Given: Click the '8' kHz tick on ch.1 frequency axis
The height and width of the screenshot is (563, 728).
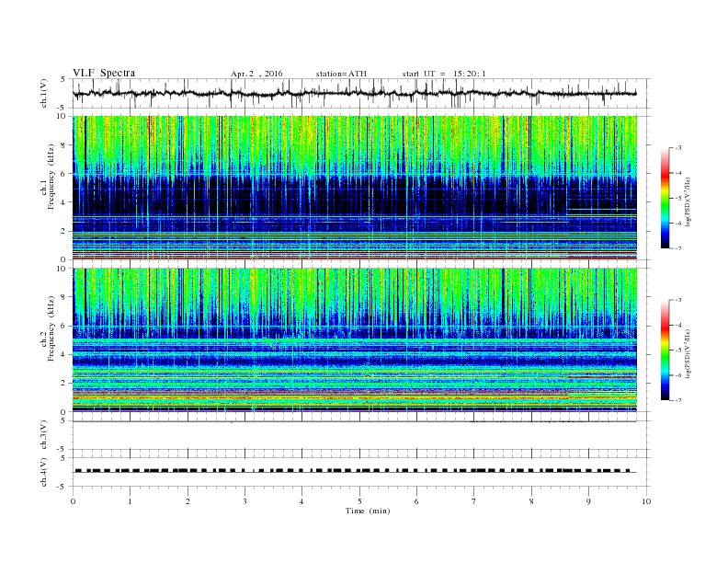Looking at the screenshot, I should coord(63,145).
